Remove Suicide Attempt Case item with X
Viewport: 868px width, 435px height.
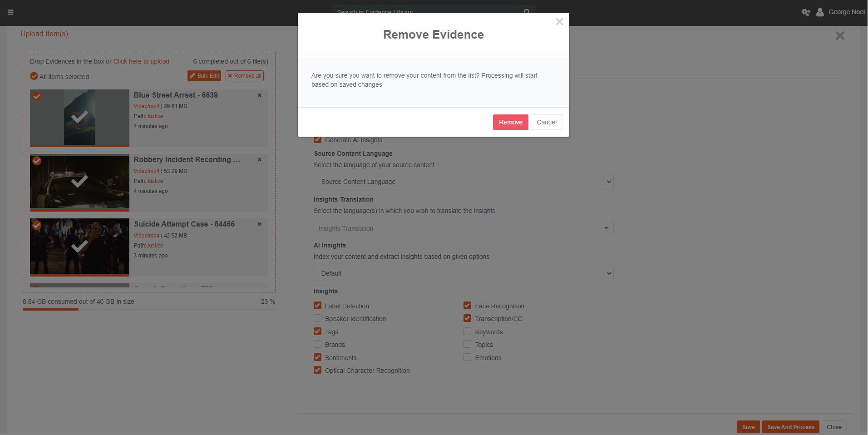260,224
